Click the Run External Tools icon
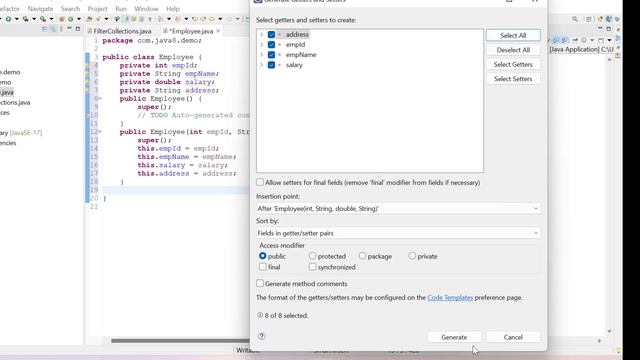 [x=42, y=19]
